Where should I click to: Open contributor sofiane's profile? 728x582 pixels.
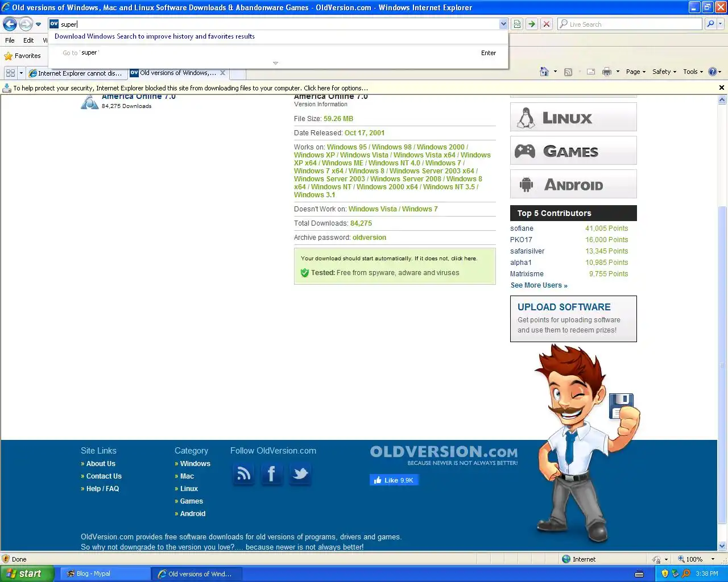pyautogui.click(x=522, y=228)
